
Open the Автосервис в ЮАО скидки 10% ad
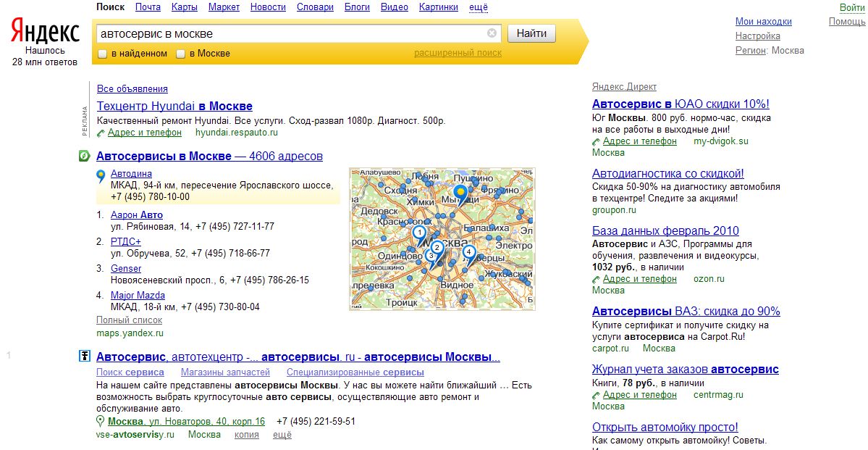click(x=681, y=104)
